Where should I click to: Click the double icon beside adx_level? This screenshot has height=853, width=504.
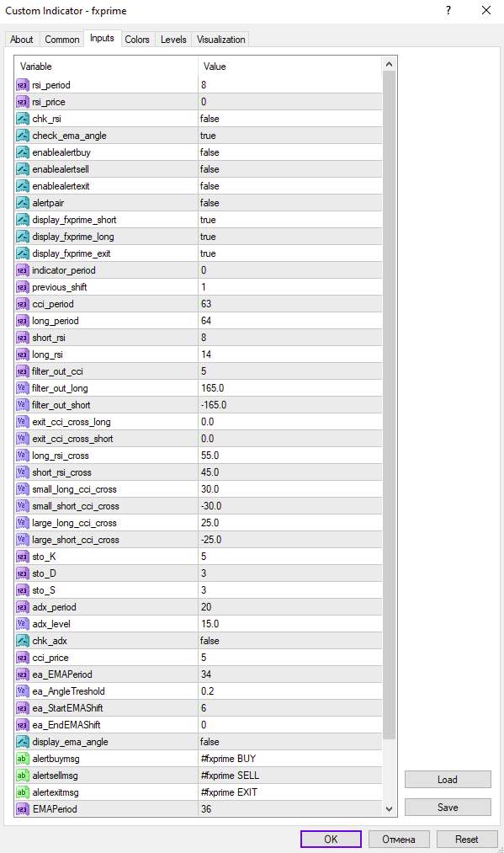(22, 624)
